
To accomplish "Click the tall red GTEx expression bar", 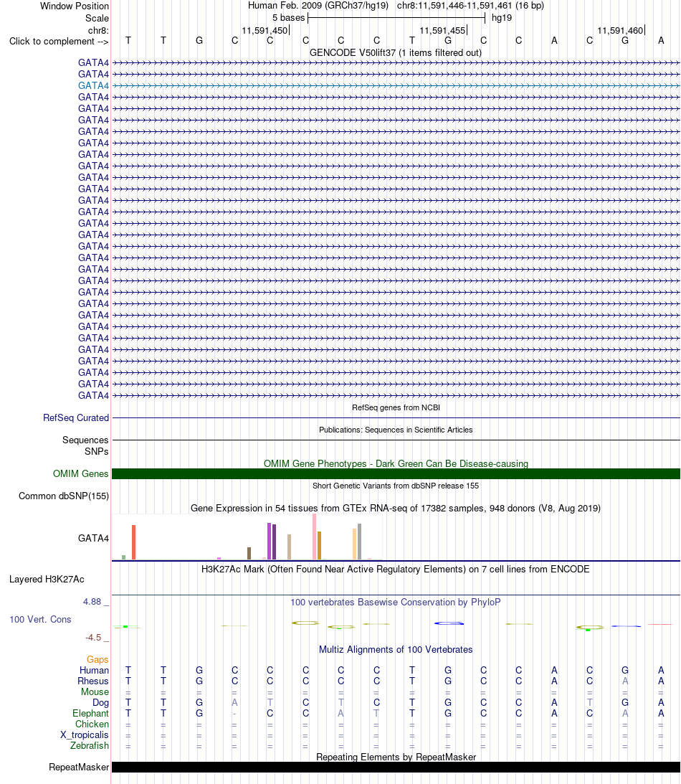I will (x=133, y=542).
